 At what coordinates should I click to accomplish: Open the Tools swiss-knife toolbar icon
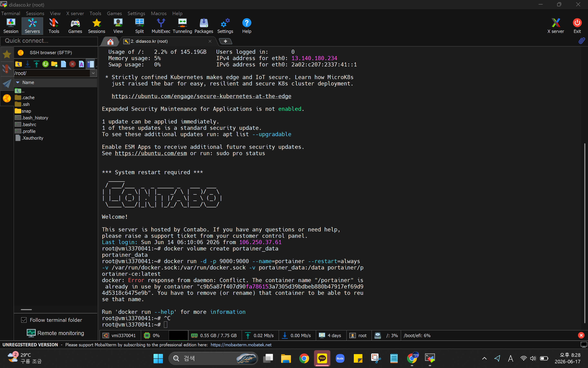pyautogui.click(x=54, y=26)
